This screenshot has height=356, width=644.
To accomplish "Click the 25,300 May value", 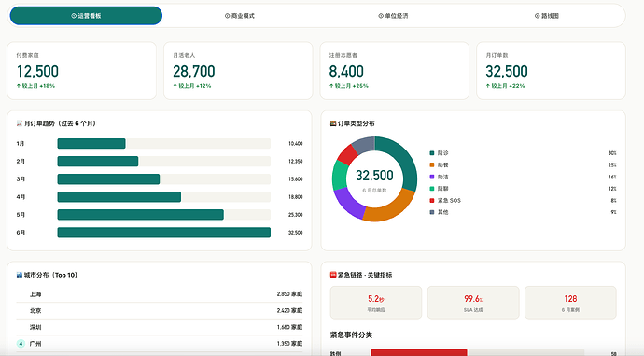I will click(295, 215).
